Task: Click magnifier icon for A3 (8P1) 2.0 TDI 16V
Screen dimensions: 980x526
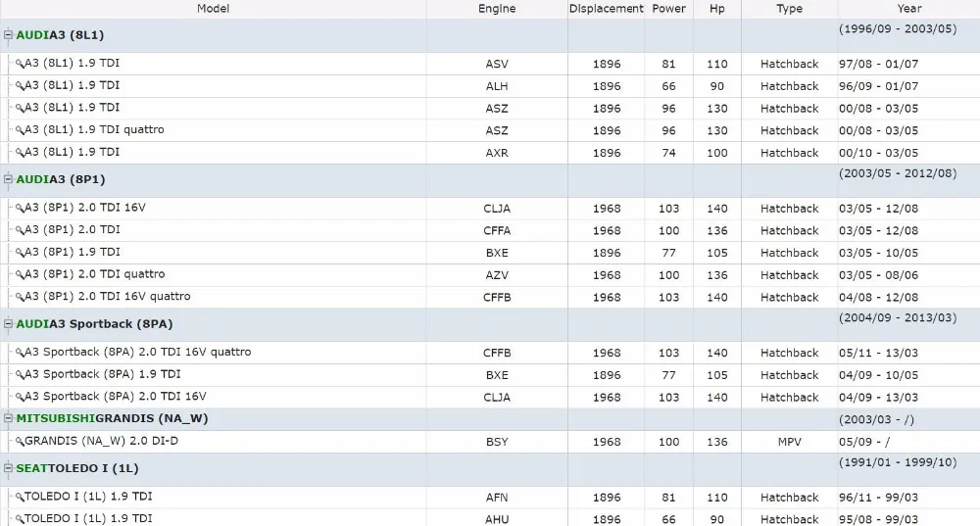Action: pyautogui.click(x=20, y=208)
